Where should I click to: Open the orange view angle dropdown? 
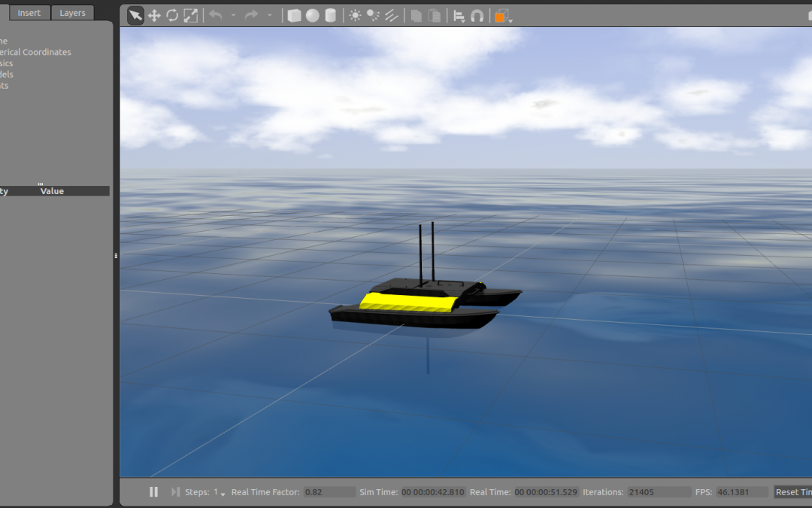[x=503, y=17]
